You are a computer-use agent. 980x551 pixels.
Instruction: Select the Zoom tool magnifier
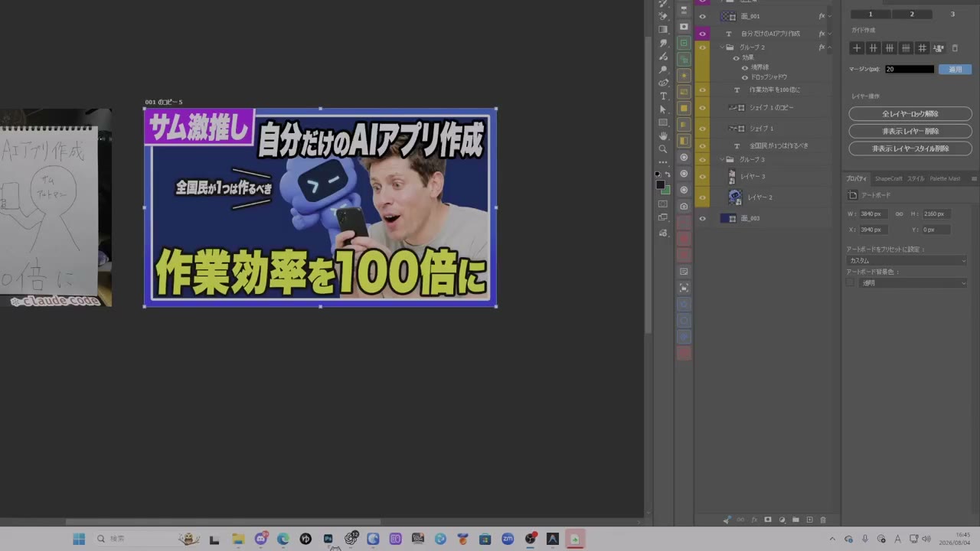tap(663, 148)
